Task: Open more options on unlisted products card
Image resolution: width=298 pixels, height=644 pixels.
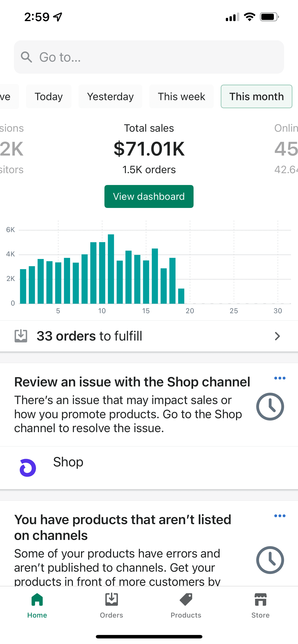Action: (280, 516)
